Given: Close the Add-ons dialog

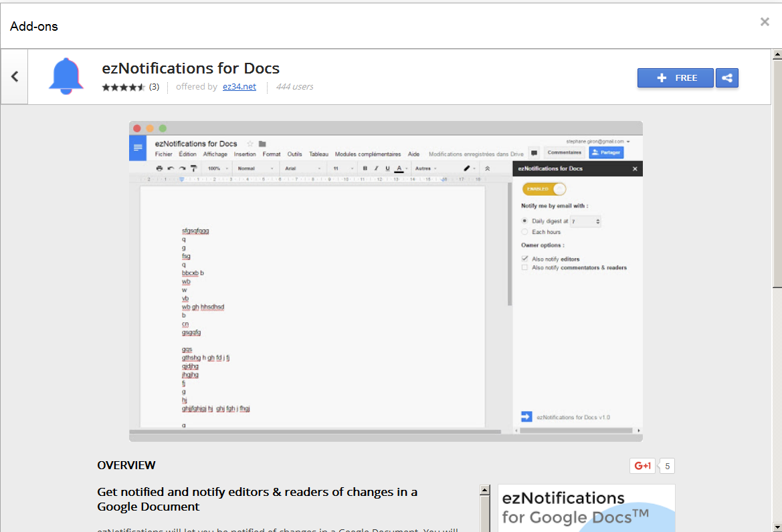Looking at the screenshot, I should click(765, 21).
